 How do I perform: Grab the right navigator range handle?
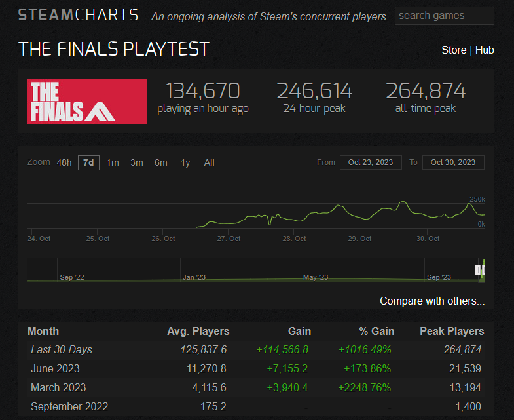tap(483, 270)
